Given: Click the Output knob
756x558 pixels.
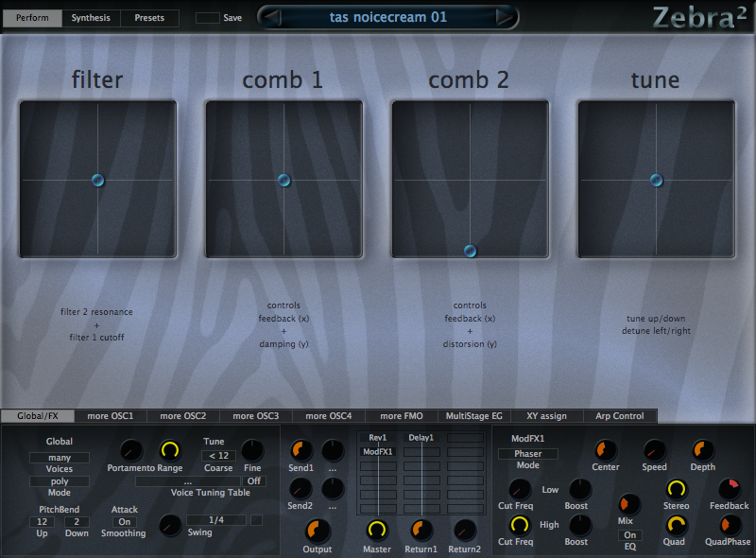Looking at the screenshot, I should click(318, 531).
